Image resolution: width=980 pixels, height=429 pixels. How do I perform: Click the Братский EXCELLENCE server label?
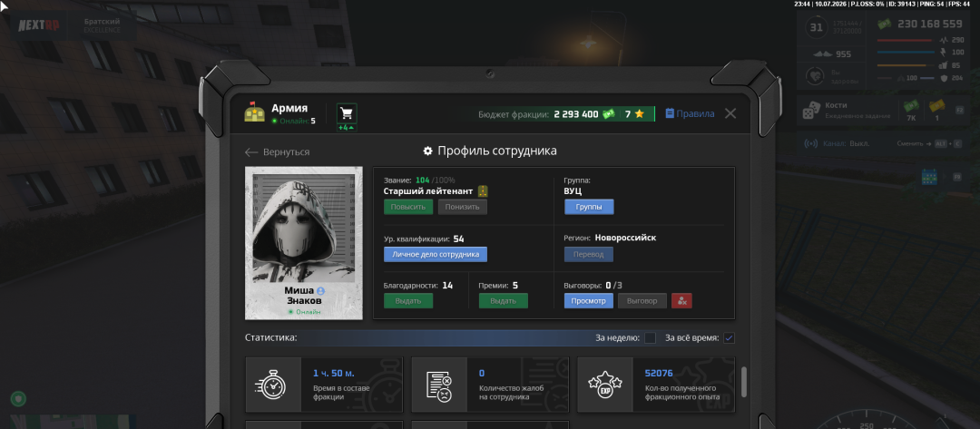[103, 25]
